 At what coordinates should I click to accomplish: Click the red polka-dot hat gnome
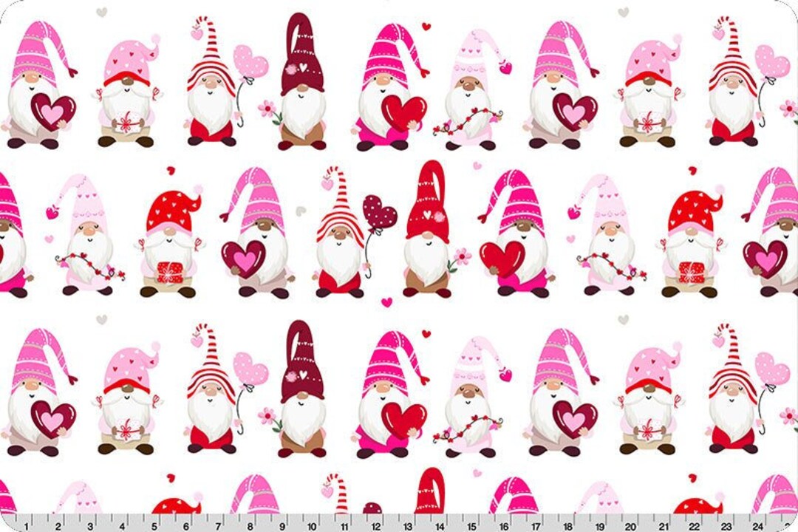170,207
